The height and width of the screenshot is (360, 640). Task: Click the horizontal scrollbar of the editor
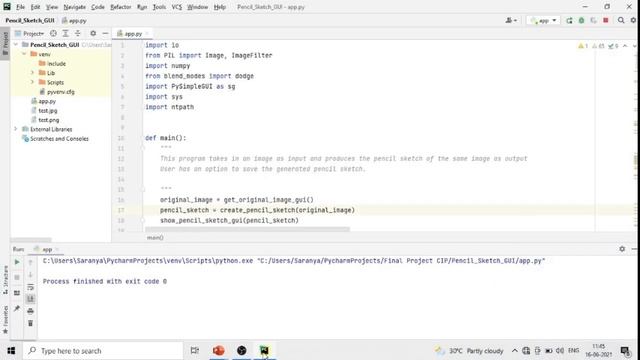click(247, 229)
